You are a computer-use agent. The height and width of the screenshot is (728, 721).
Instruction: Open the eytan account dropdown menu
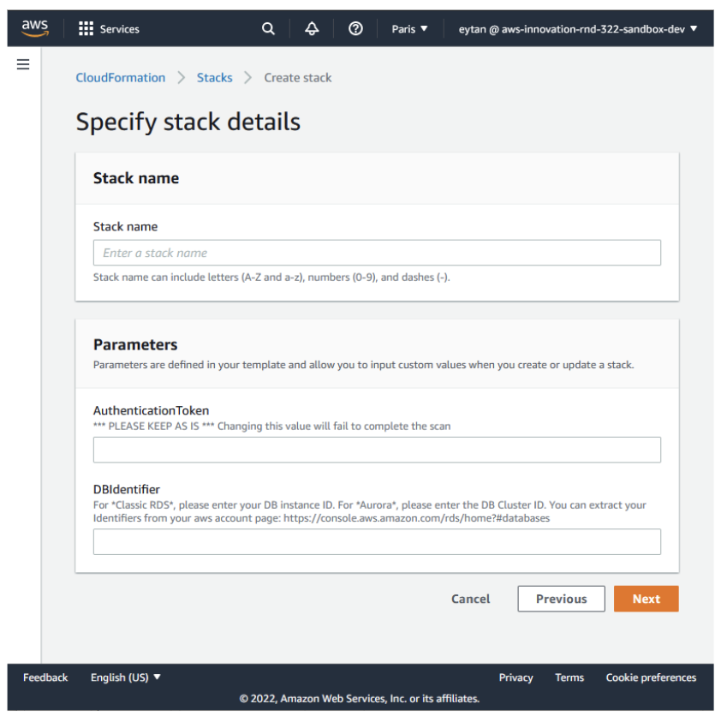(577, 29)
